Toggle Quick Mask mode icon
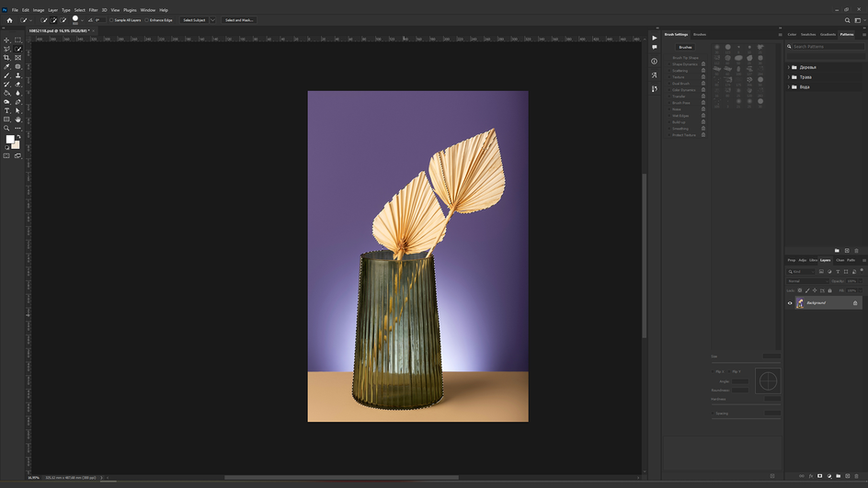 [6, 156]
